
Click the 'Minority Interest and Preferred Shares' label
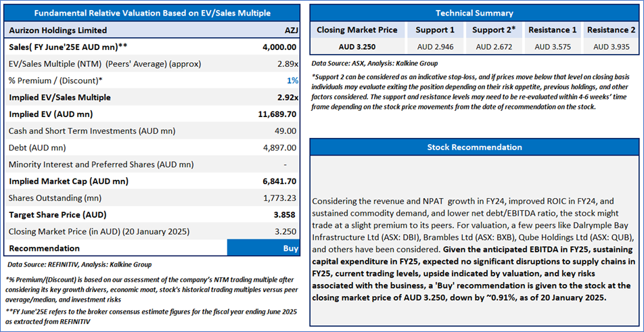click(x=101, y=164)
